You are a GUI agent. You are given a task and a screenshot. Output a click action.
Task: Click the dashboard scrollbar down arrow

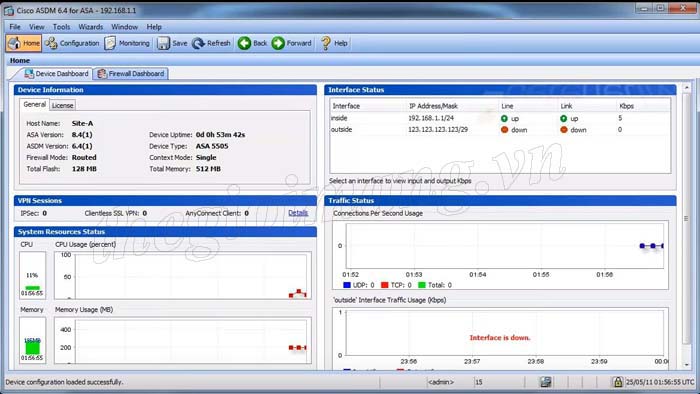pos(686,365)
